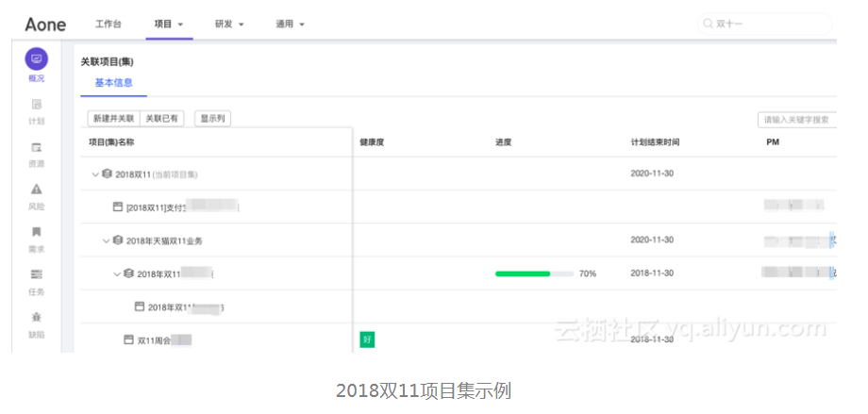Focus the 请输入关键字搜索 filter field

click(x=797, y=120)
